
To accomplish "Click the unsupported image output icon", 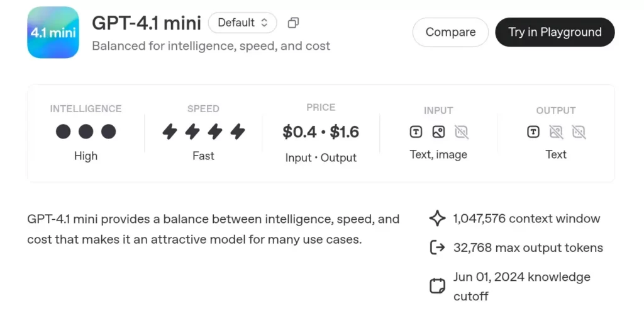I will click(x=556, y=132).
